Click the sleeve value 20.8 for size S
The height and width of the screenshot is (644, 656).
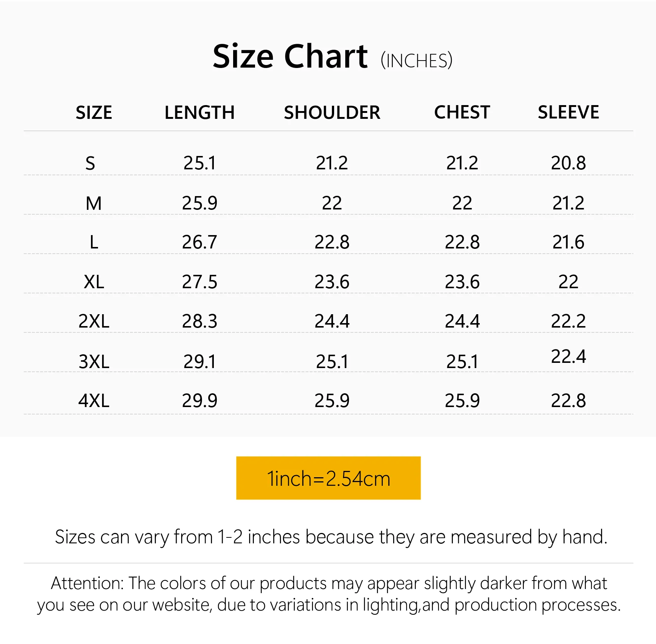click(x=568, y=163)
